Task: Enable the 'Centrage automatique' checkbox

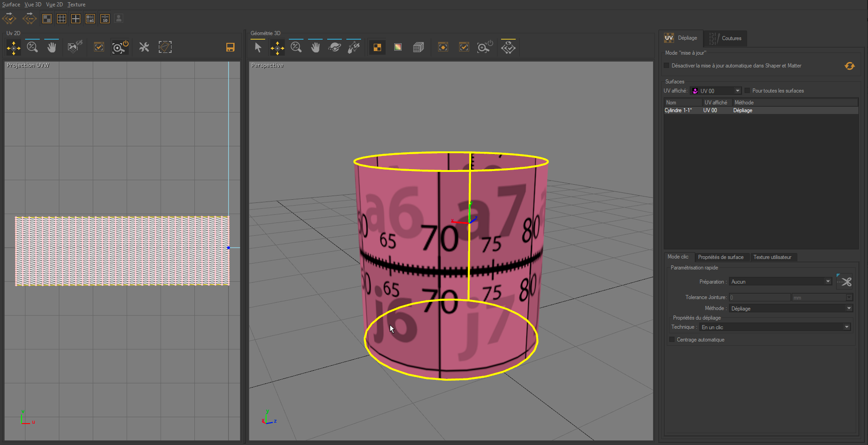Action: pyautogui.click(x=672, y=339)
